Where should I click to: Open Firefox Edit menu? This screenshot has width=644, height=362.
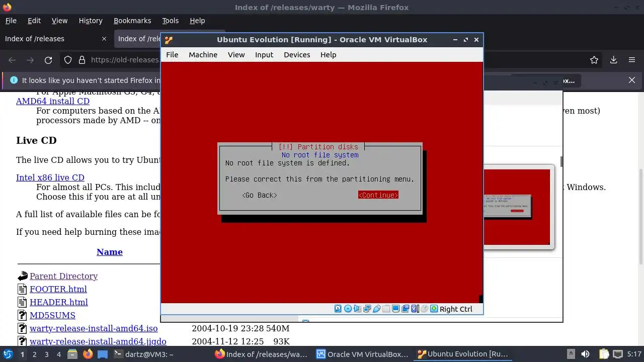pos(34,21)
